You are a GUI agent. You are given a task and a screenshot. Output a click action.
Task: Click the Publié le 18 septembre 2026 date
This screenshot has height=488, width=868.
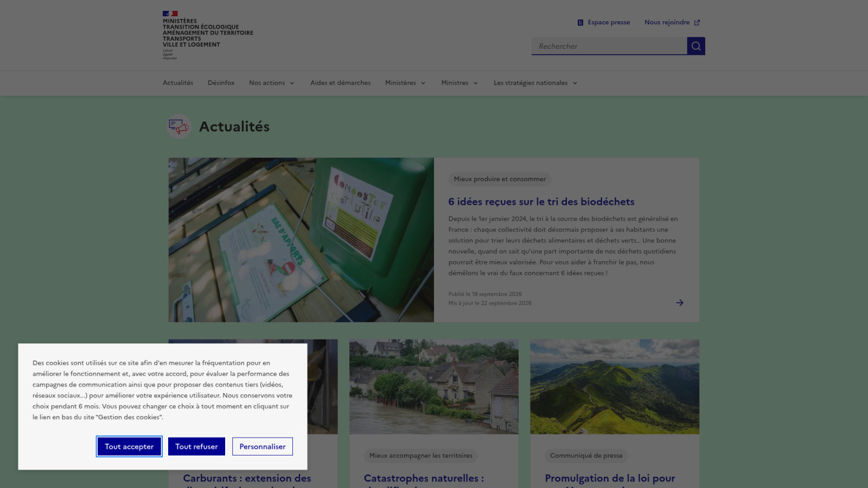485,294
